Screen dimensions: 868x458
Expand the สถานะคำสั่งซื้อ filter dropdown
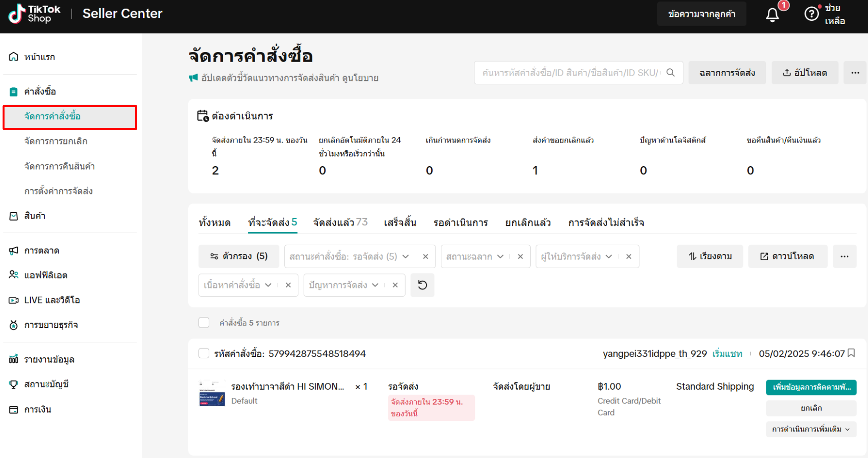(x=406, y=257)
